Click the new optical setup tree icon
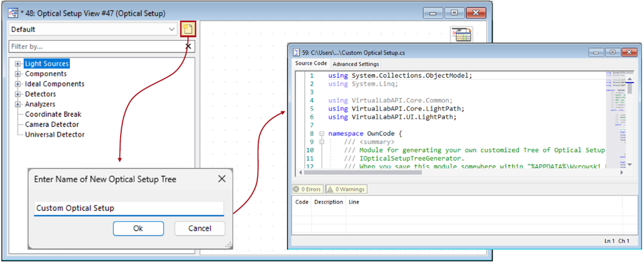Screen dimensions: 644x264 [x=188, y=29]
